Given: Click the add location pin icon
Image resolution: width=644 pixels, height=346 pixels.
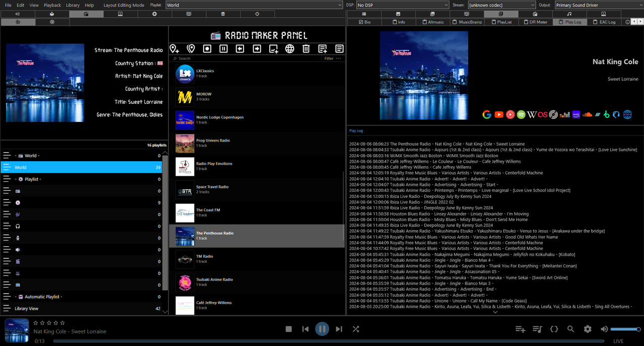Looking at the screenshot, I should tap(174, 49).
